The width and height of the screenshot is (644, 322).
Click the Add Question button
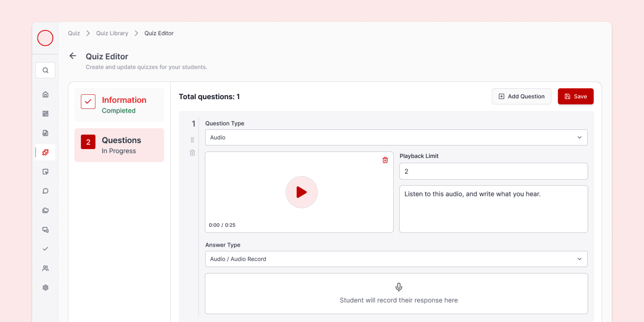pos(522,97)
